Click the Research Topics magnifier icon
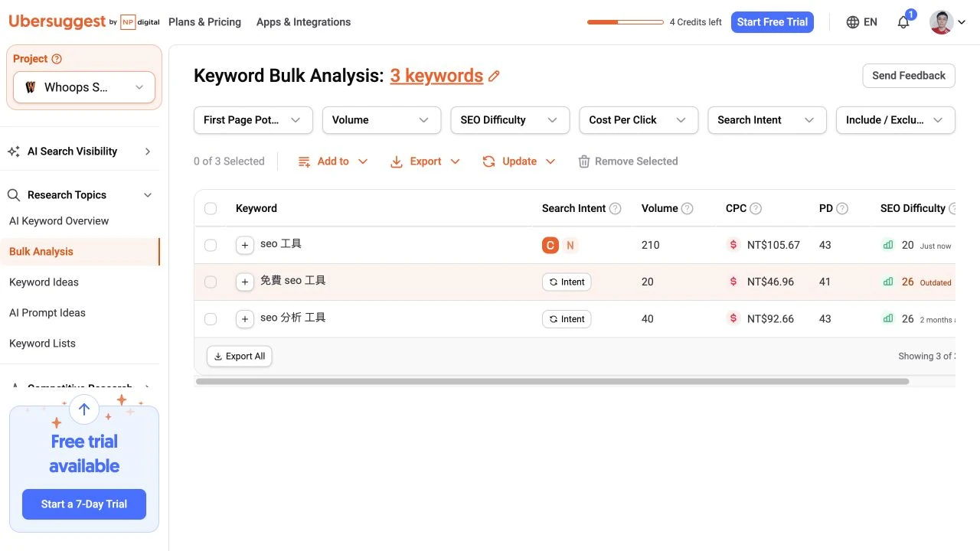 (14, 195)
